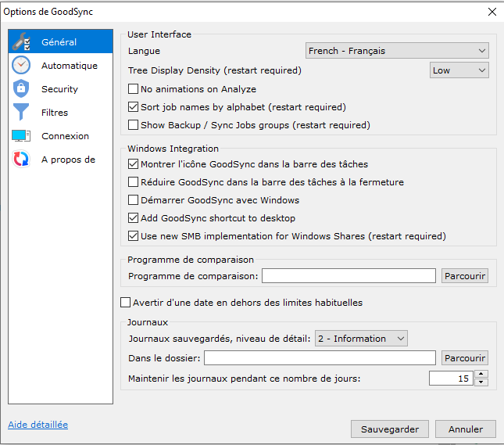
Task: Click the Filtres funnel icon
Action: click(21, 112)
